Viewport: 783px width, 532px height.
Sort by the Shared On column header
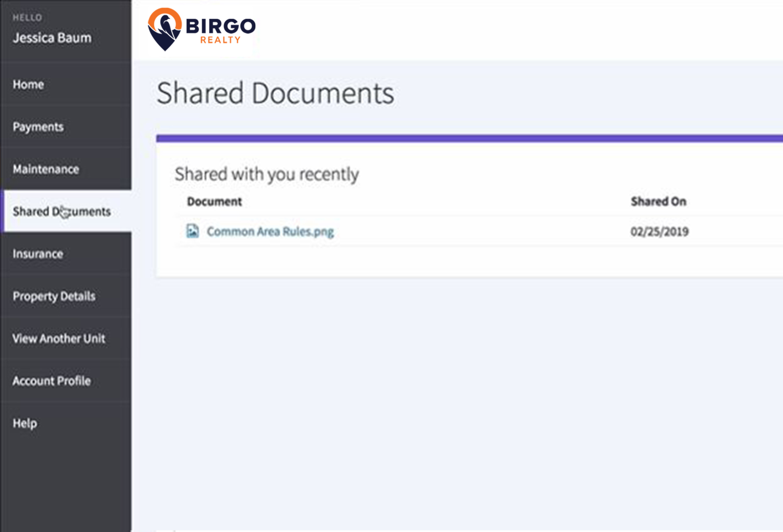pos(658,201)
